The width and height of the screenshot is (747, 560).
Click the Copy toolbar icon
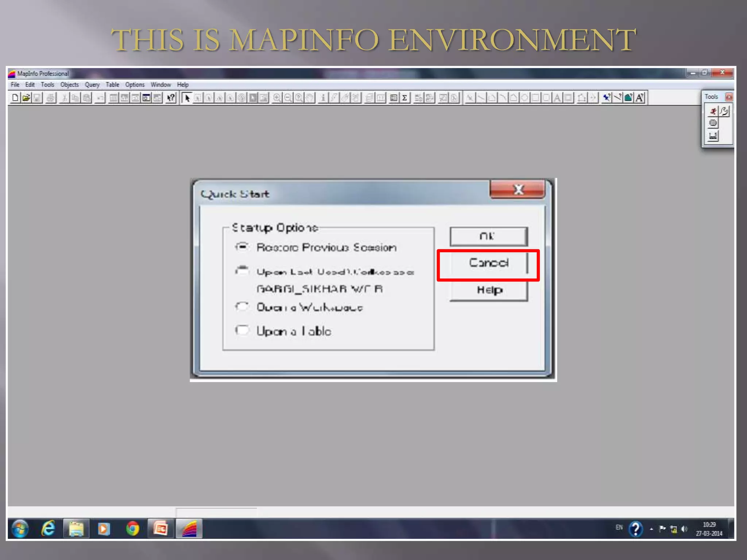point(75,98)
